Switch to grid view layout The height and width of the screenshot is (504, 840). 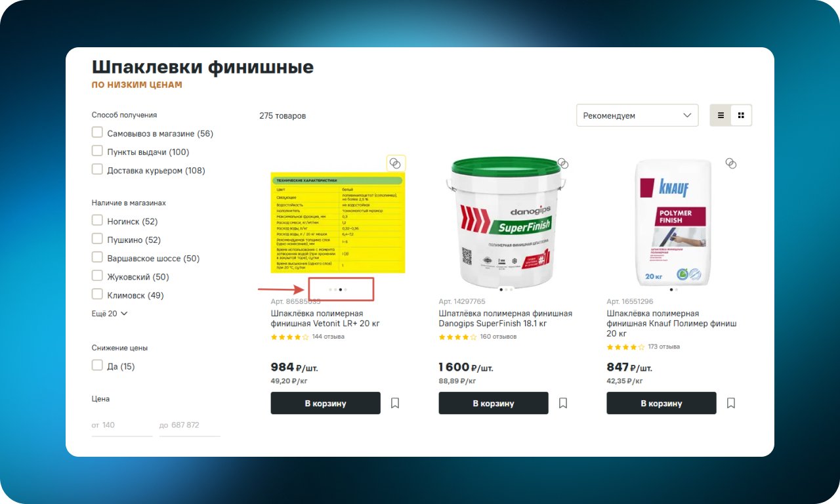tap(742, 115)
